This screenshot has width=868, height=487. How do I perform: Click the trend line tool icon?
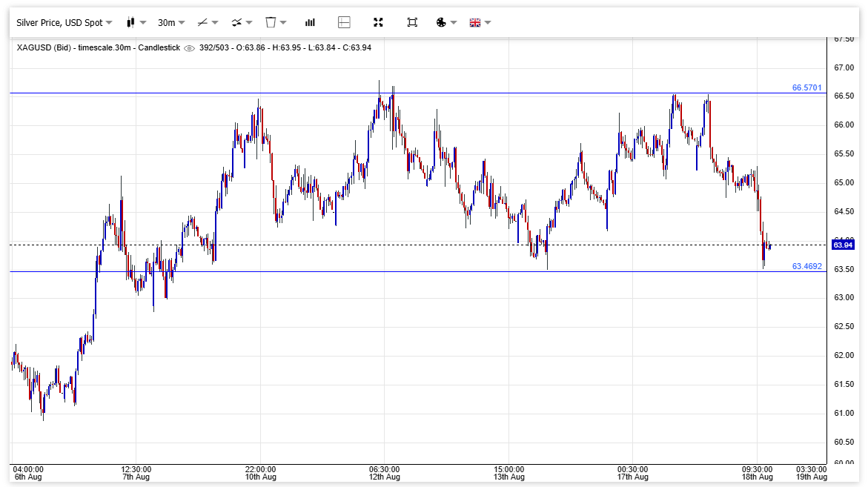[202, 23]
